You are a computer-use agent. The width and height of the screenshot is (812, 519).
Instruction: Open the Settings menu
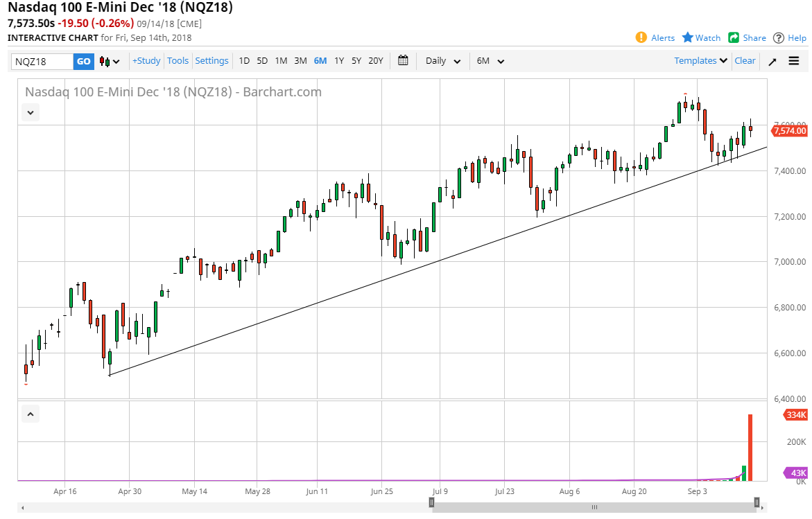pyautogui.click(x=211, y=61)
